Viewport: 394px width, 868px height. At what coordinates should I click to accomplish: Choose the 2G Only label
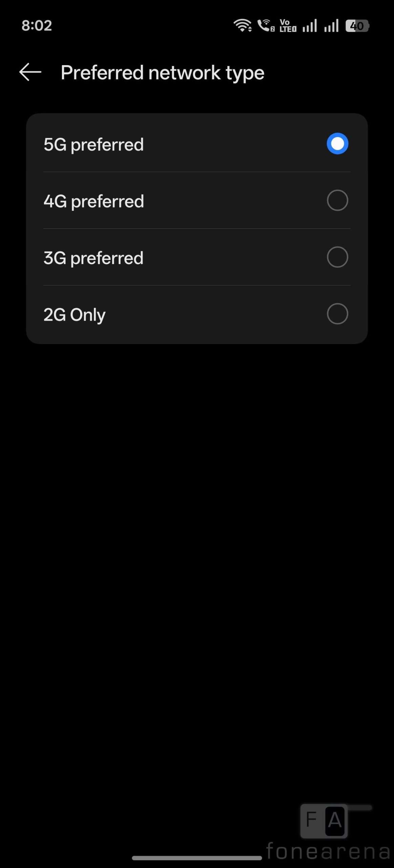[75, 315]
